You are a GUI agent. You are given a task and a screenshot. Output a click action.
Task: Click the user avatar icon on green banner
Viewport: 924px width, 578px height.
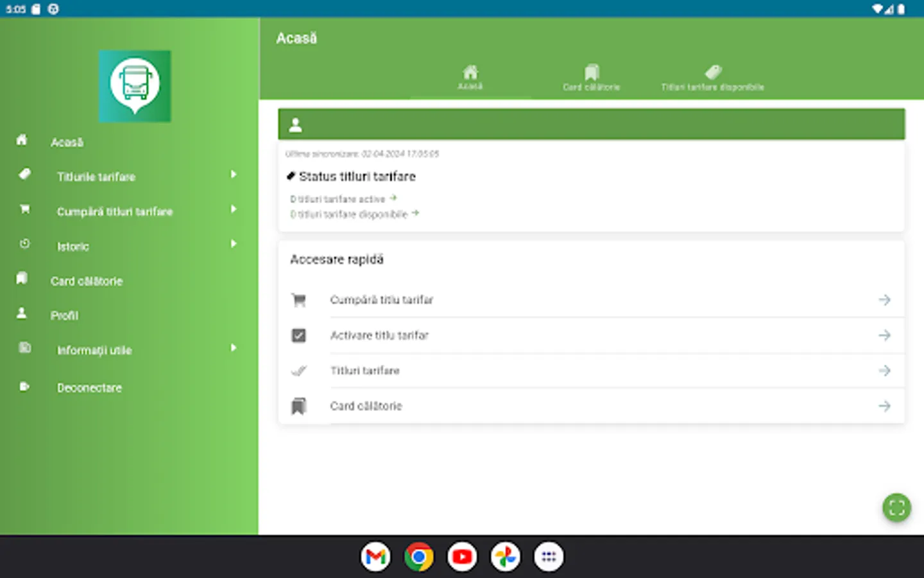pyautogui.click(x=295, y=124)
